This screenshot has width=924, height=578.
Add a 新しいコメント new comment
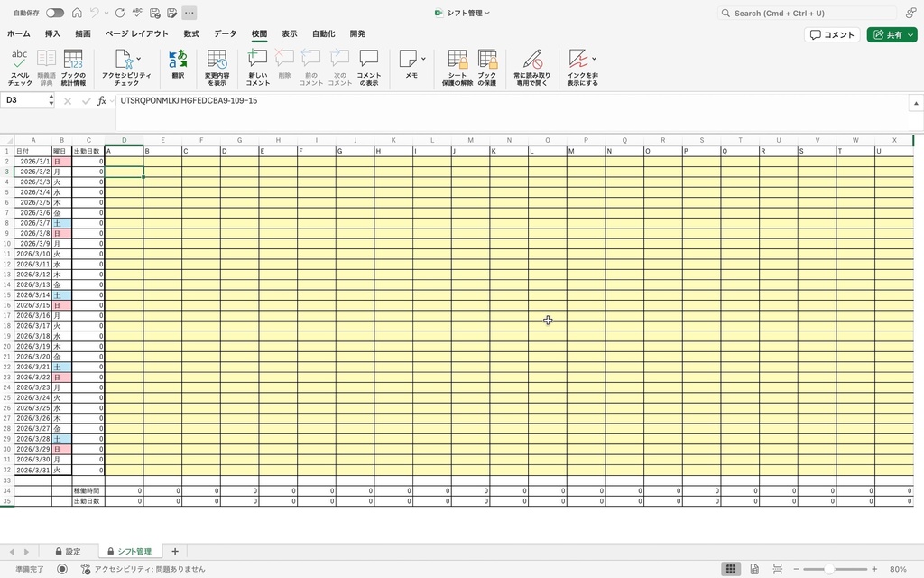click(257, 67)
